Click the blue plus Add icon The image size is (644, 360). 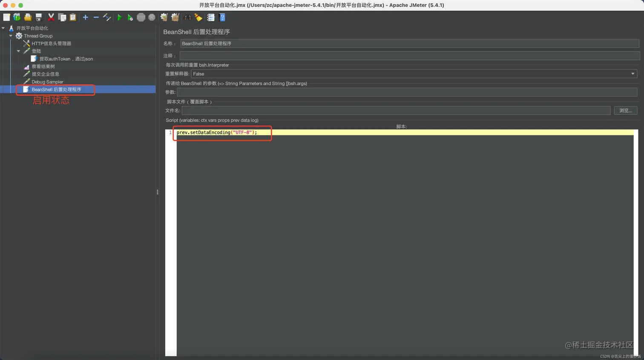click(x=85, y=17)
